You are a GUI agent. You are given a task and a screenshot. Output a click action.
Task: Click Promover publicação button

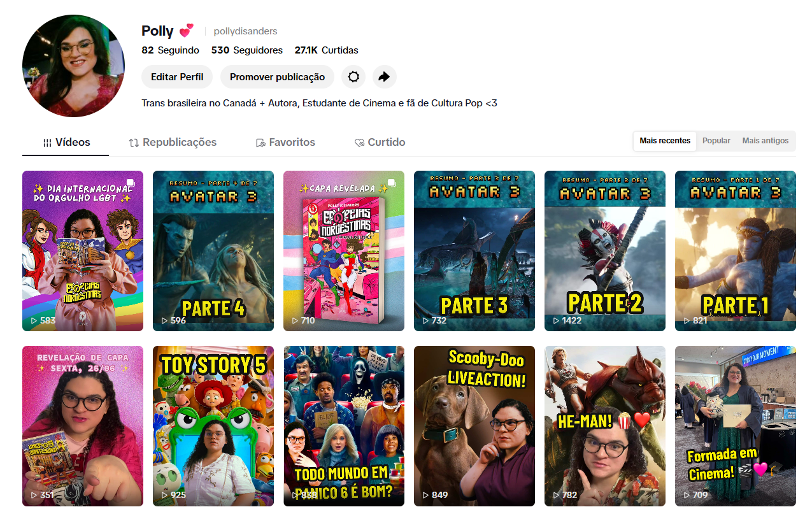277,77
